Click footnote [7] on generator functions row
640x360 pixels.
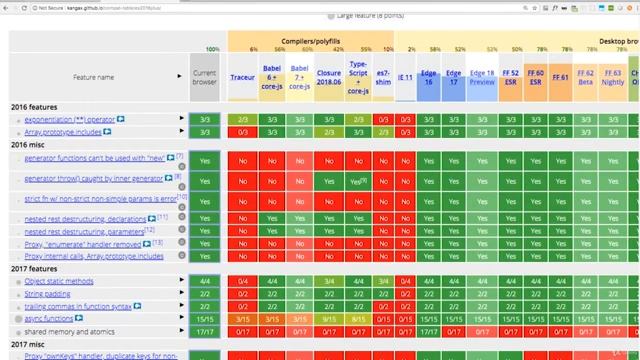tap(180, 156)
